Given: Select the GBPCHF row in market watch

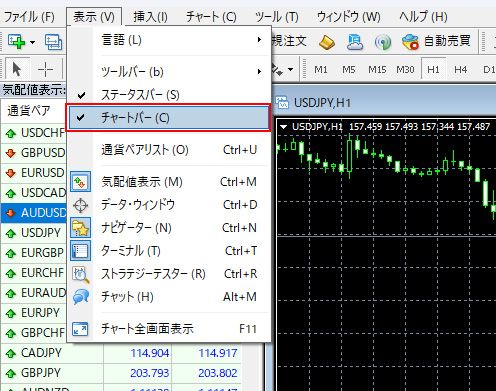Looking at the screenshot, I should click(x=34, y=333).
